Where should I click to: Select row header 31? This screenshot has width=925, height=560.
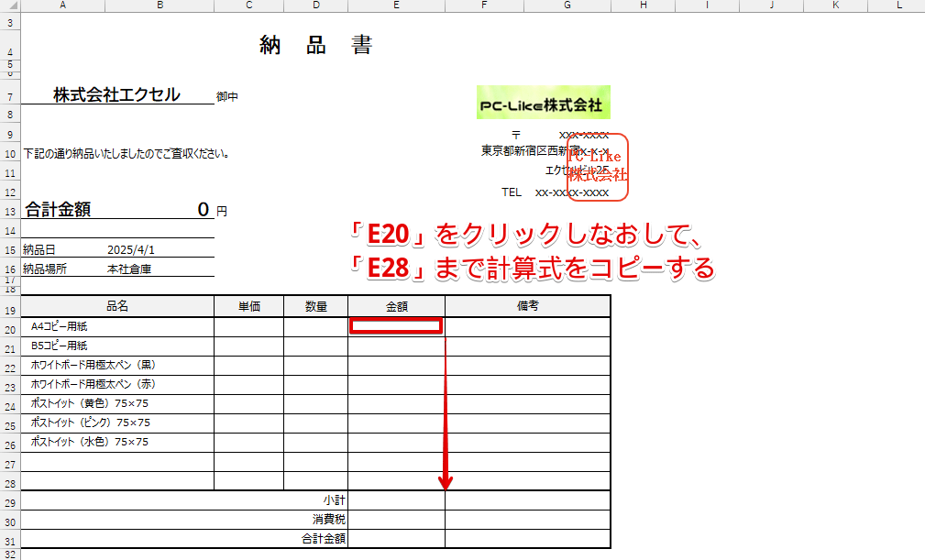click(10, 541)
